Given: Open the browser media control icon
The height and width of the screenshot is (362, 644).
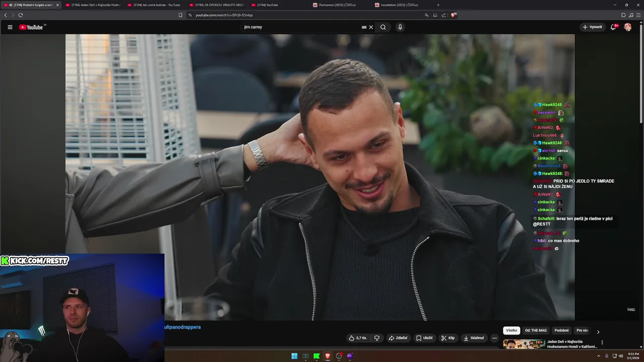Looking at the screenshot, I should point(631,15).
